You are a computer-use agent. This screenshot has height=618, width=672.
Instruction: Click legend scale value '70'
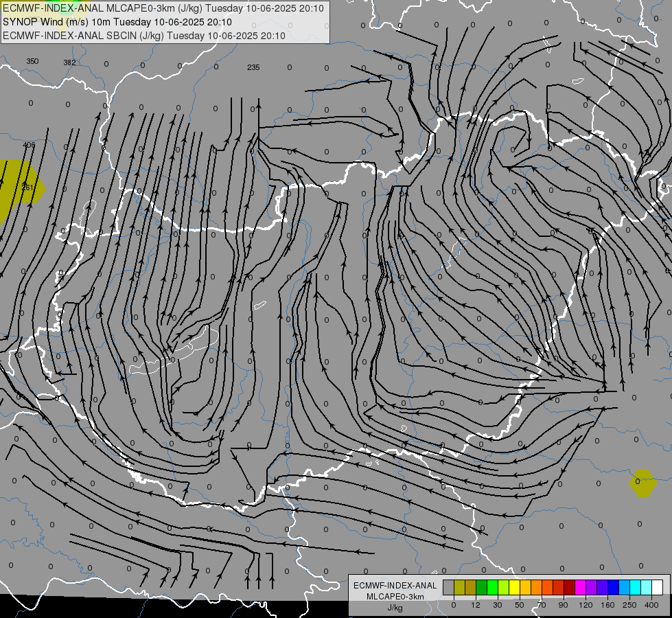pos(542,605)
